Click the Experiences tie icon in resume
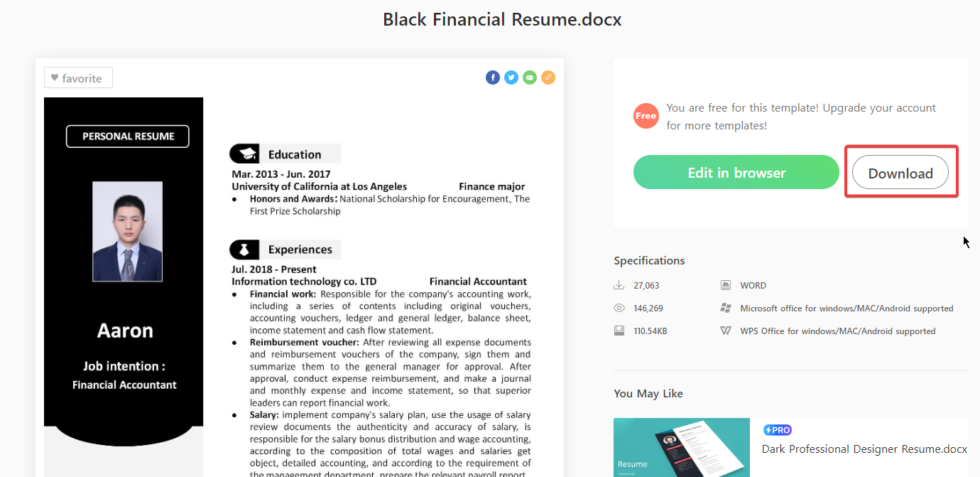 coord(244,250)
